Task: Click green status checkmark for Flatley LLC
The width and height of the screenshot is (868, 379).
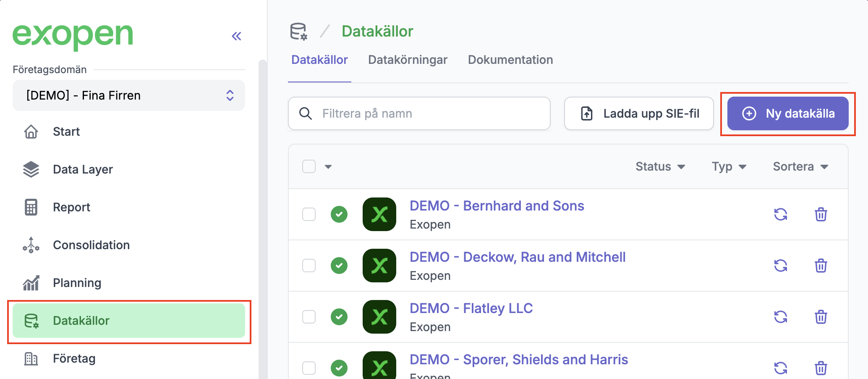Action: tap(339, 317)
